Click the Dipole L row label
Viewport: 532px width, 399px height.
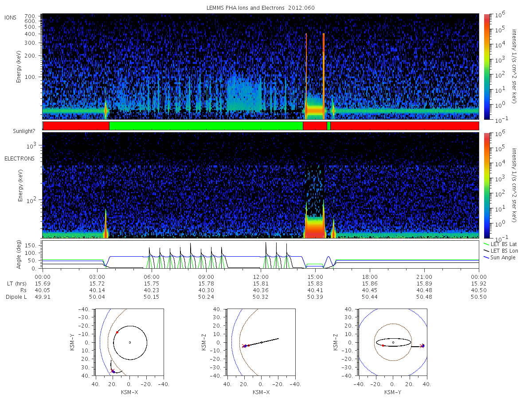click(16, 297)
